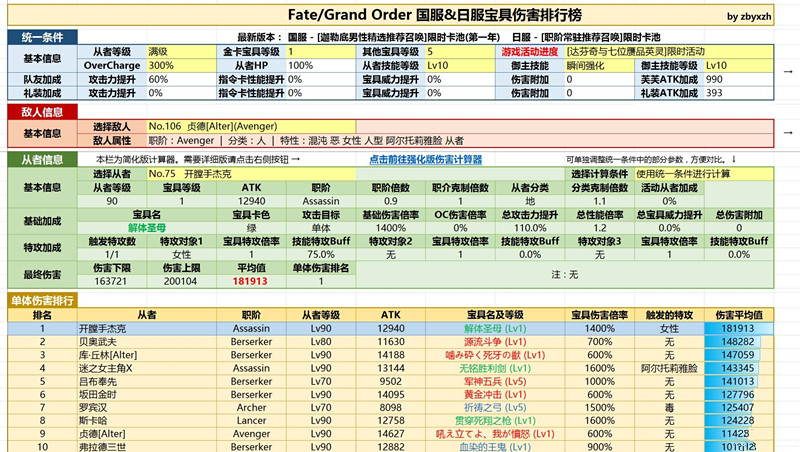Select the 技能特攻Buff 75.0% cell
The image size is (800, 452).
[321, 254]
